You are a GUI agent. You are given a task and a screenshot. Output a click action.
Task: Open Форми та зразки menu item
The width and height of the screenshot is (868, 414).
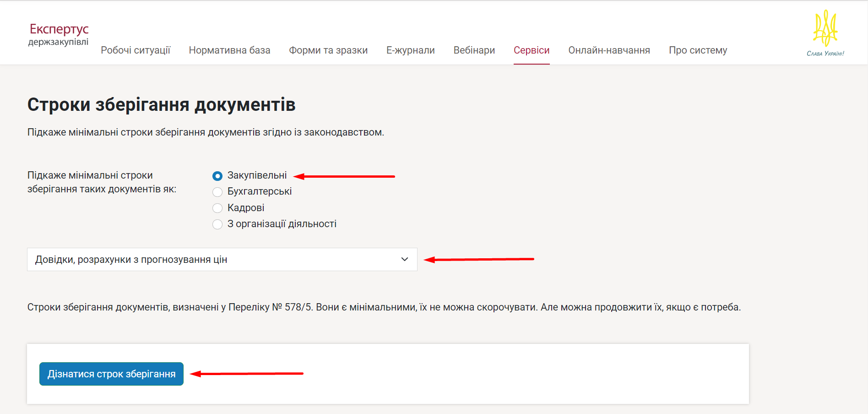328,50
